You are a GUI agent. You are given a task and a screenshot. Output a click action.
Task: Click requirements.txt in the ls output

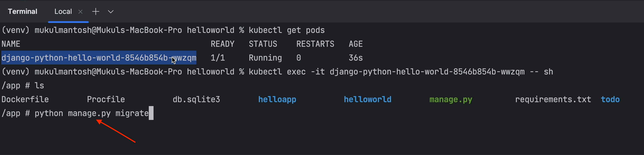pyautogui.click(x=553, y=99)
